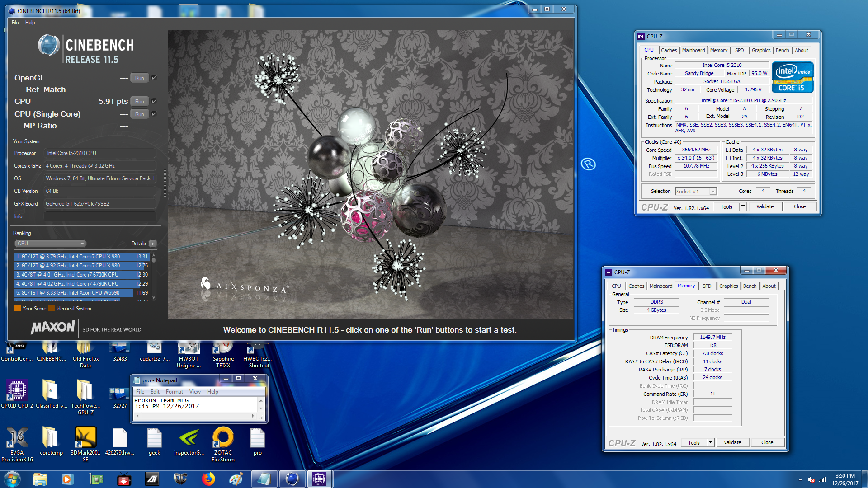Open Cinebench File menu
The width and height of the screenshot is (868, 488).
click(x=15, y=23)
